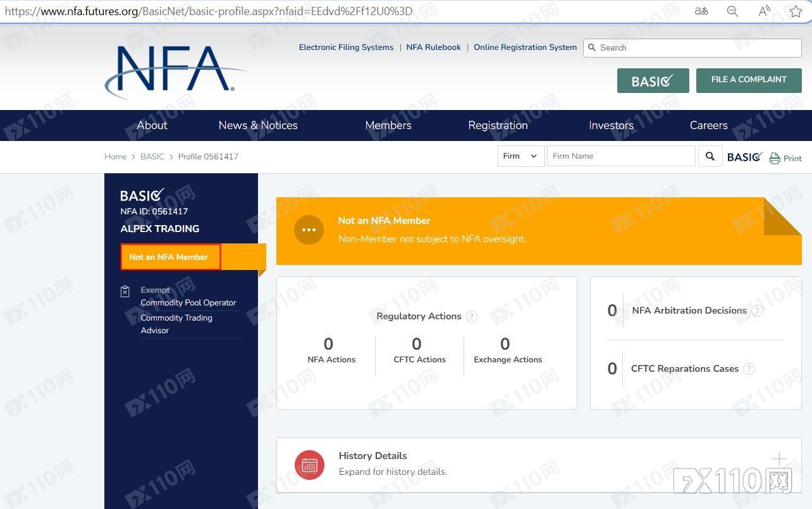Click the ALPEX TRADING firm name

click(160, 229)
